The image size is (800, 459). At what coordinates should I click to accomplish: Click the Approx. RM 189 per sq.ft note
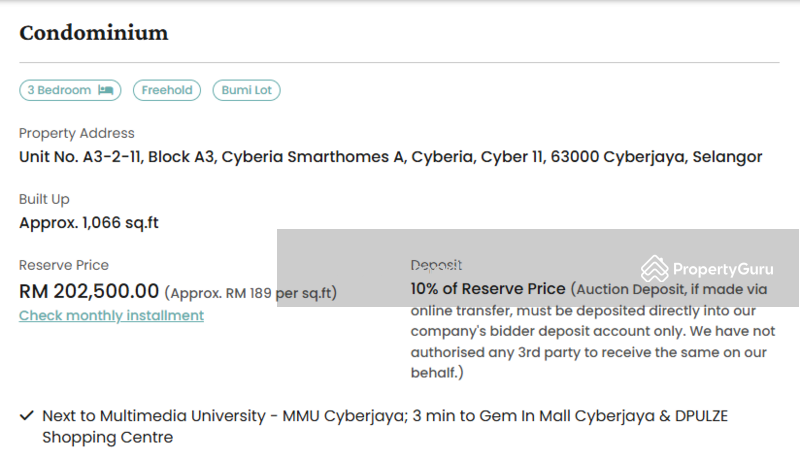click(251, 293)
